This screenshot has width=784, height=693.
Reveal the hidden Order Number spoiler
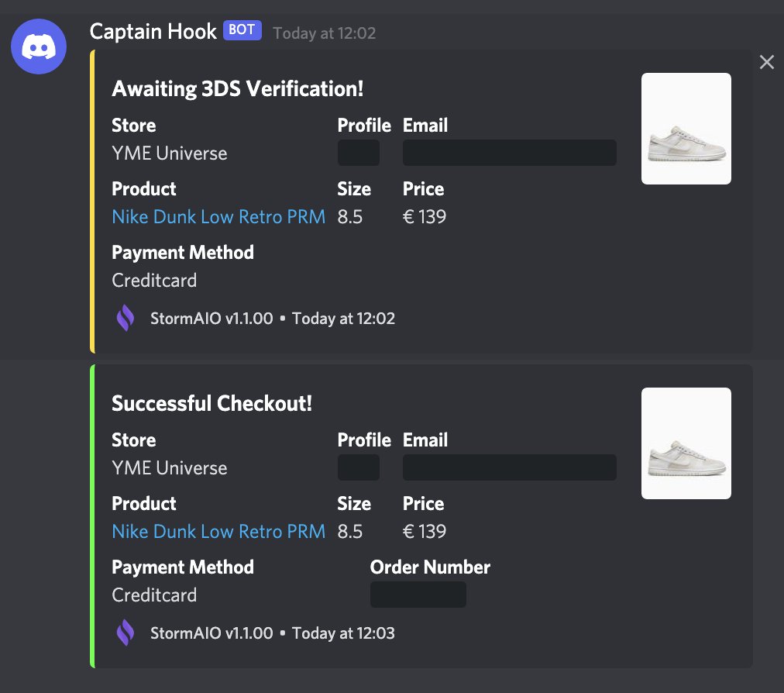pyautogui.click(x=418, y=595)
